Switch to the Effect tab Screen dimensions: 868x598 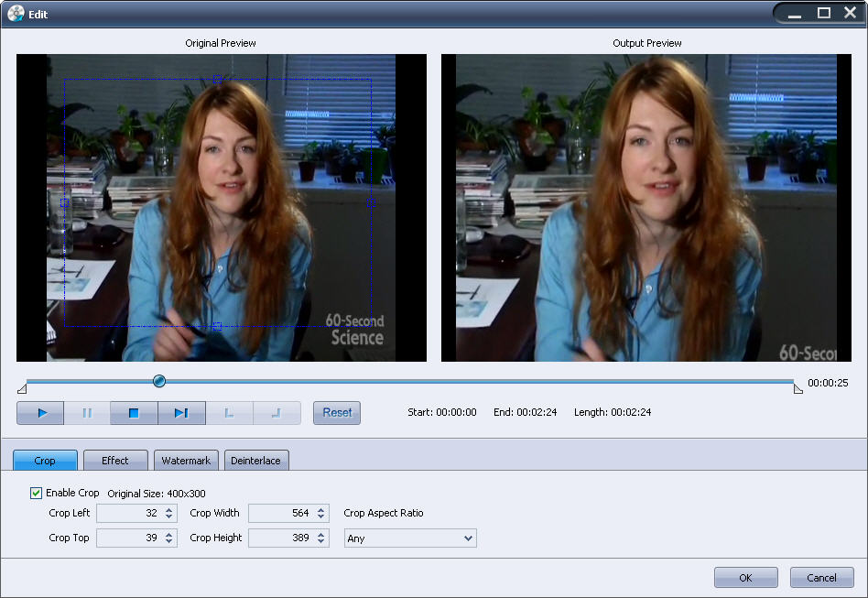coord(115,461)
